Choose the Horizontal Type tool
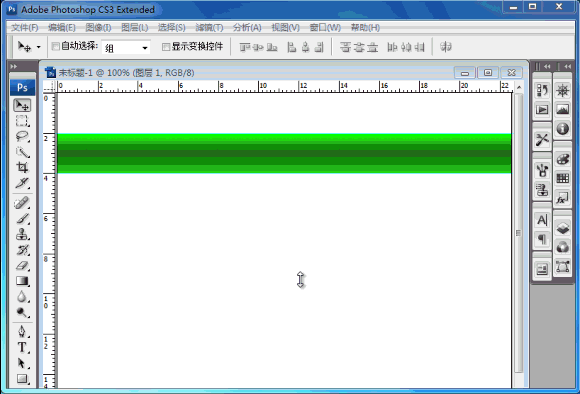This screenshot has height=394, width=580. [22, 347]
